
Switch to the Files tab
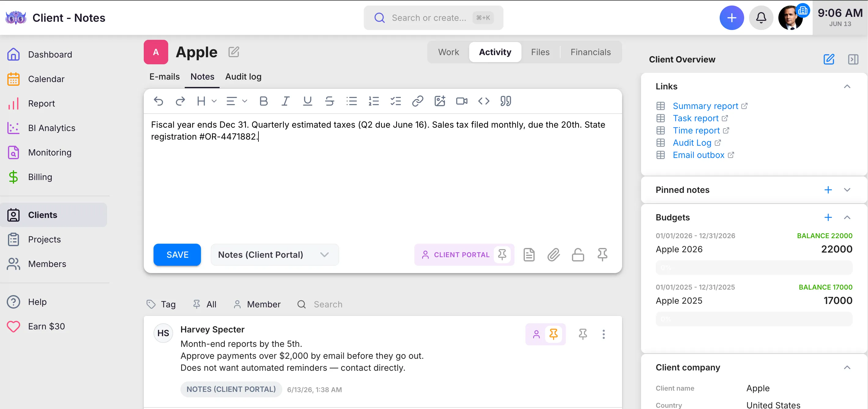tap(540, 52)
